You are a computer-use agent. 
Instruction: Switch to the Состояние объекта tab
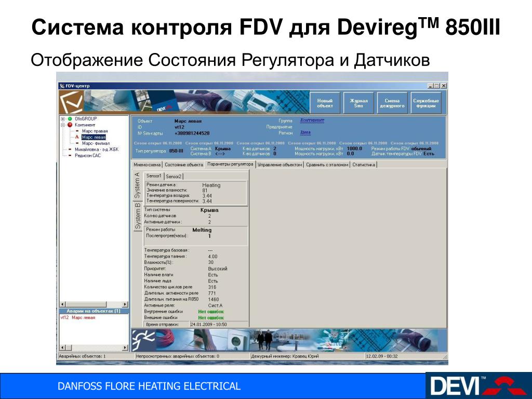pyautogui.click(x=183, y=165)
